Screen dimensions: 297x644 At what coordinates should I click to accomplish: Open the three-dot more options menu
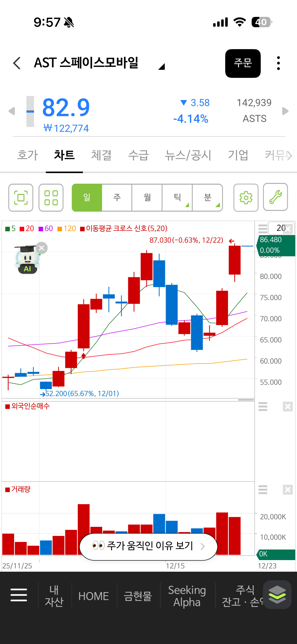[278, 63]
